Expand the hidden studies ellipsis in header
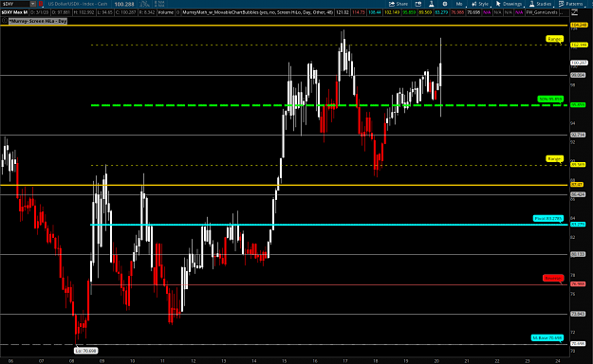The image size is (593, 364). click(x=562, y=12)
